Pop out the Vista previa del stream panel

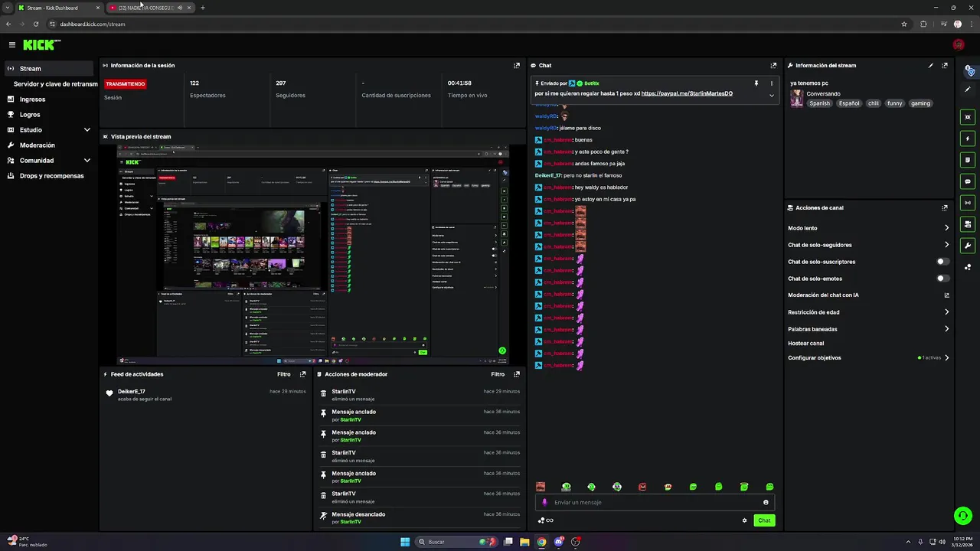point(517,137)
